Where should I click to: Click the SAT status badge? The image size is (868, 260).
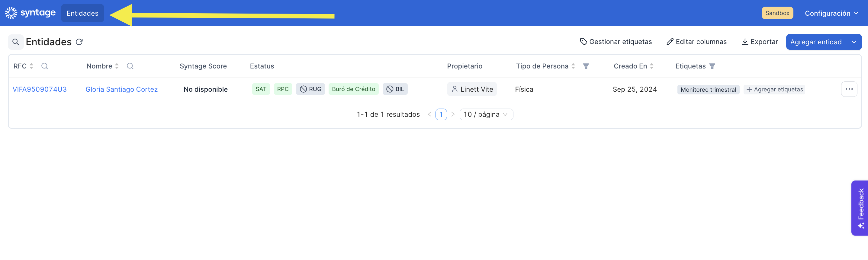[261, 89]
